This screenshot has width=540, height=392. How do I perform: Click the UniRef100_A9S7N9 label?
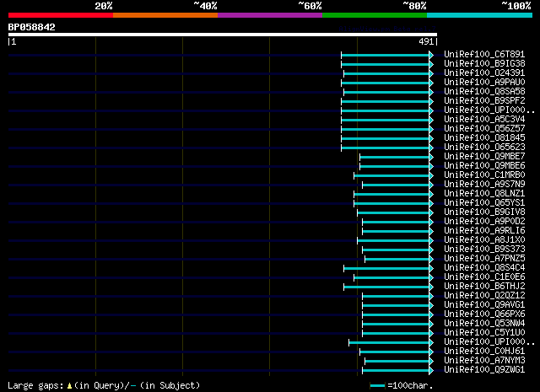click(x=484, y=185)
